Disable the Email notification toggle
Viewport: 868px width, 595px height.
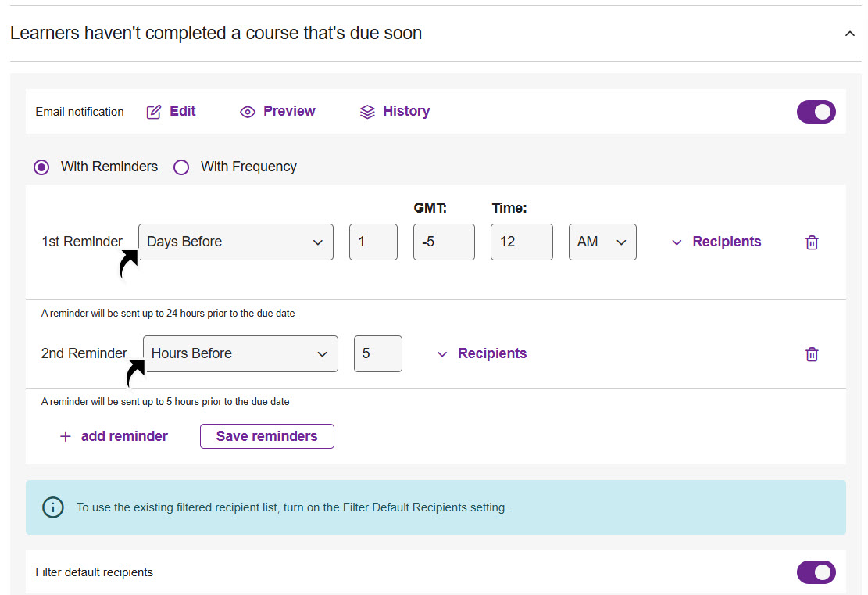coord(816,111)
